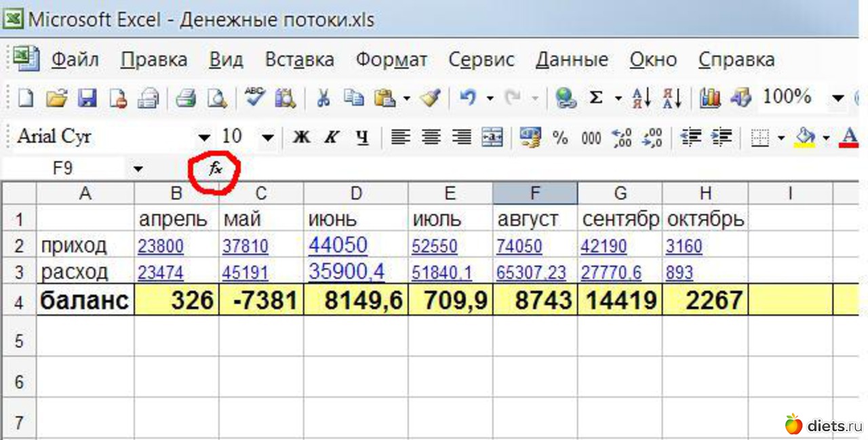Open the font size 10 dropdown
This screenshot has width=868, height=440.
(x=267, y=138)
